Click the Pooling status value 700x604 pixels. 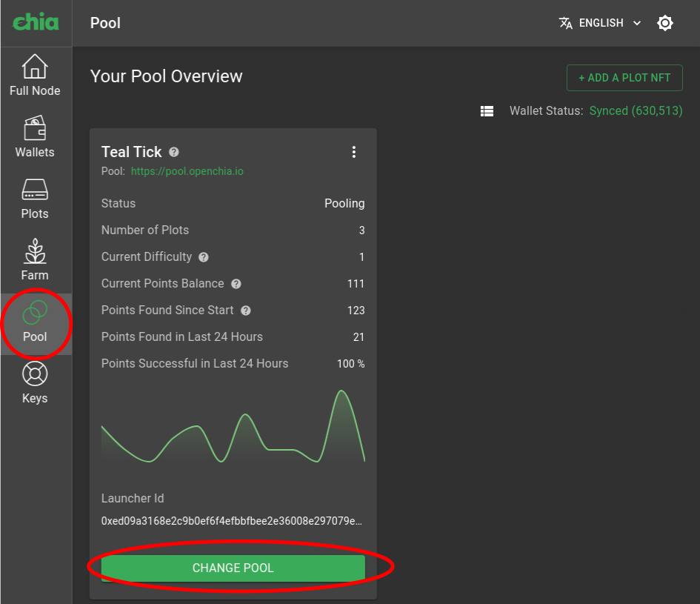point(344,204)
